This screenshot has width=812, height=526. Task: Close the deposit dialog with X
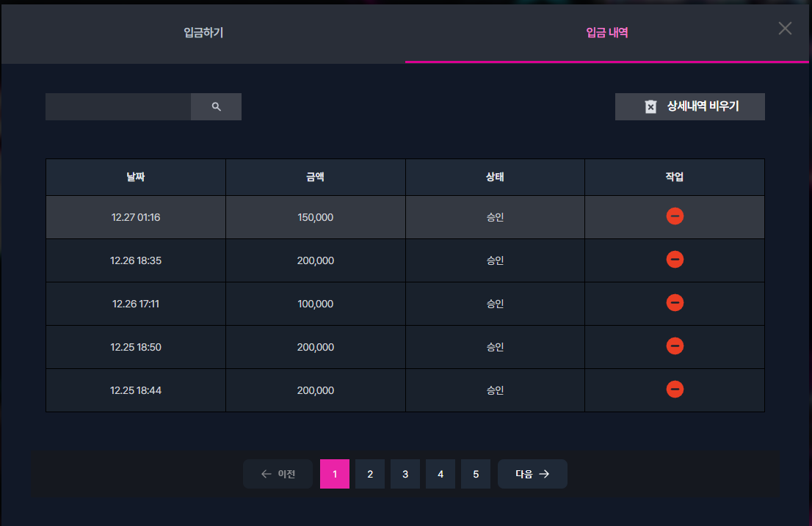785,29
